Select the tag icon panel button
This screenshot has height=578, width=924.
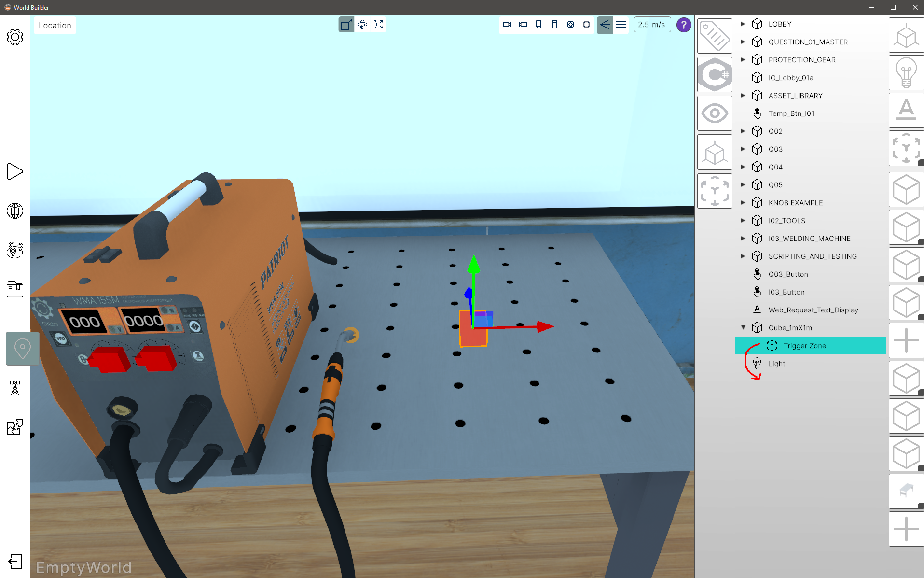[715, 36]
